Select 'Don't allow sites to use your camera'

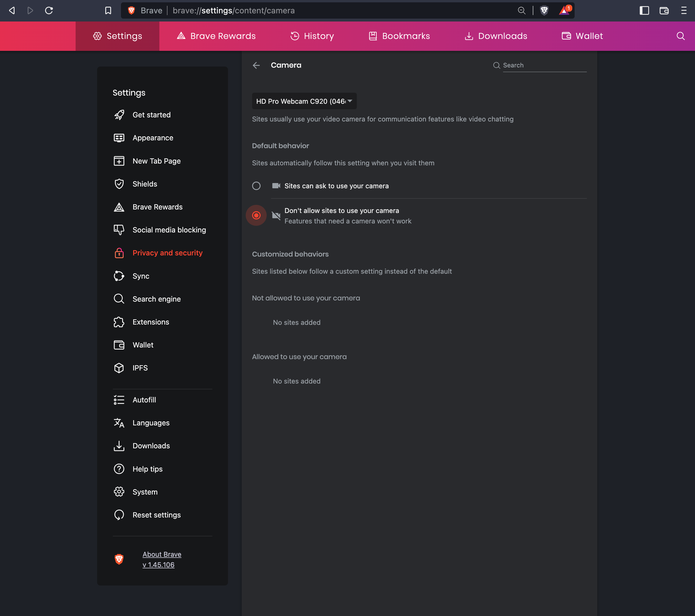point(256,215)
